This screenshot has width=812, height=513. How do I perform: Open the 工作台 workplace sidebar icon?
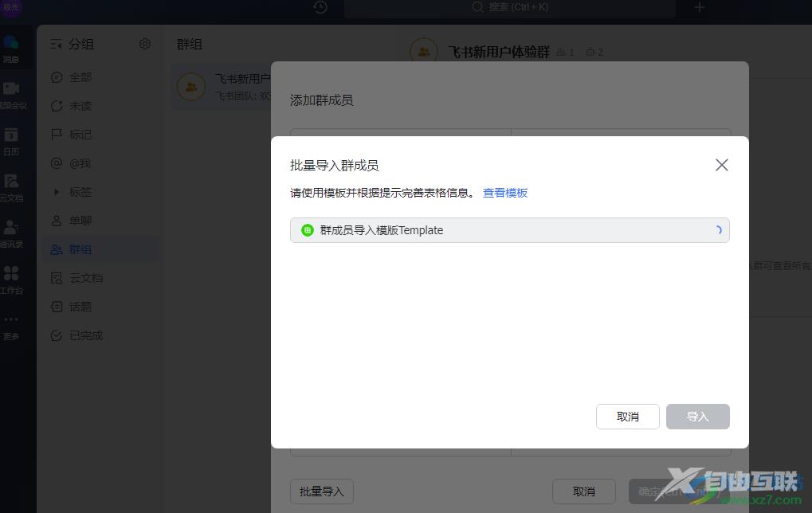coord(11,280)
